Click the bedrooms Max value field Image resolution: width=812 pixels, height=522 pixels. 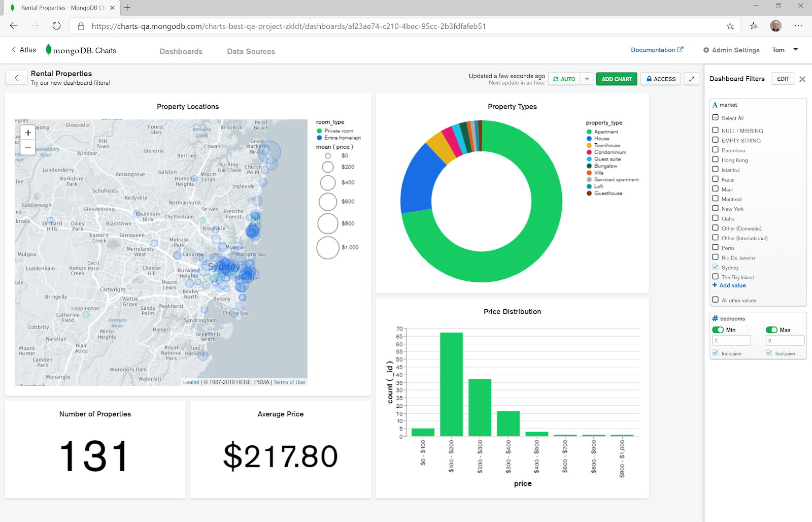[x=785, y=341]
